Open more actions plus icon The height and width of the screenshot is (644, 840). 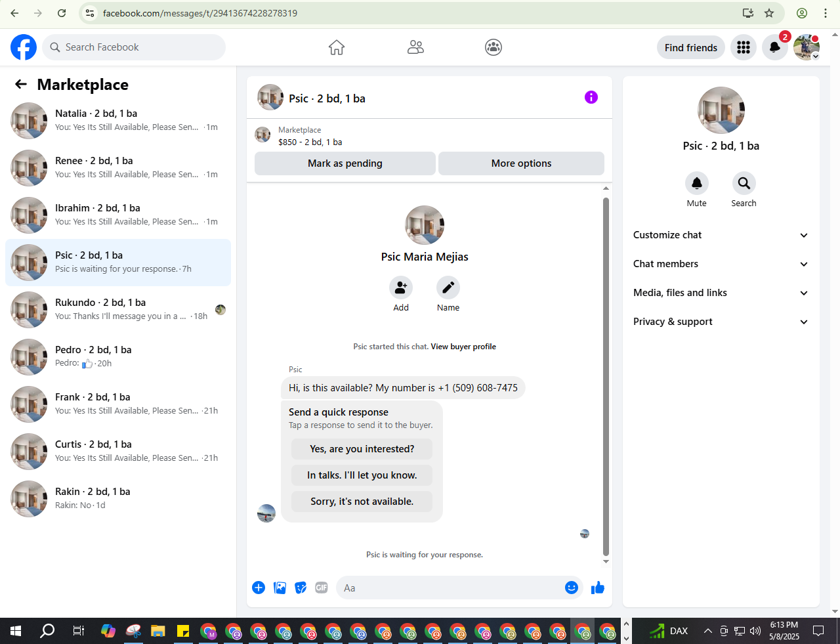(259, 588)
